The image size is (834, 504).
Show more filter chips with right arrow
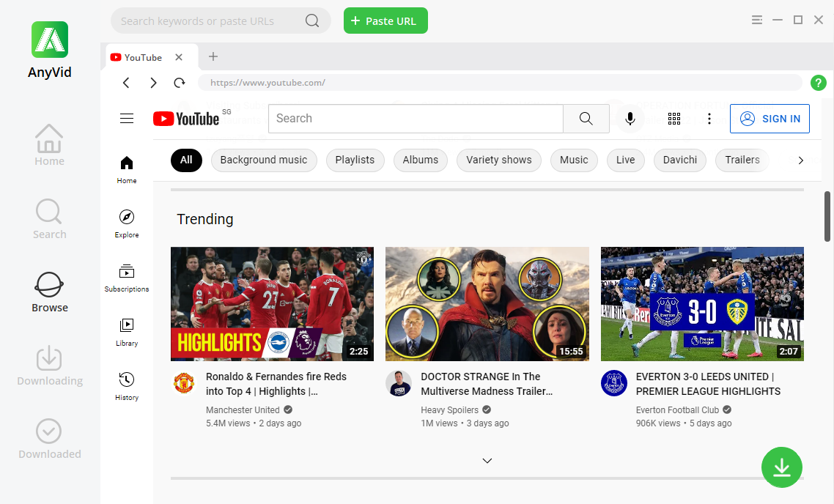800,160
